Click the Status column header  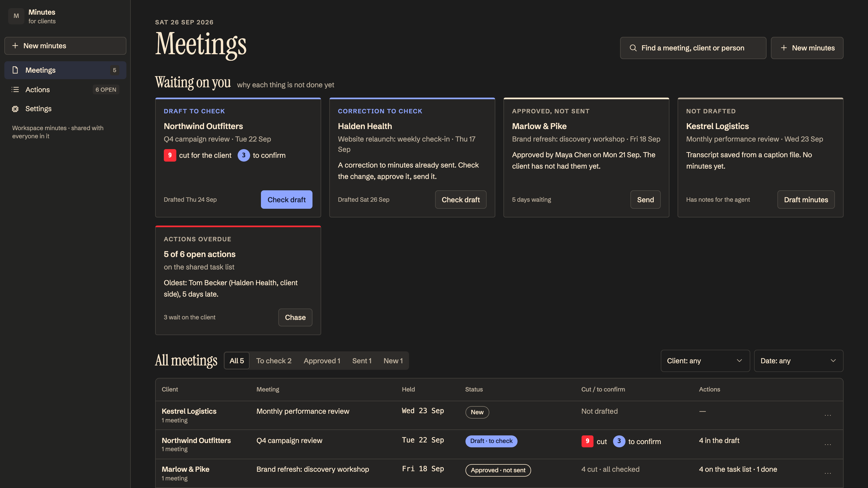[474, 389]
